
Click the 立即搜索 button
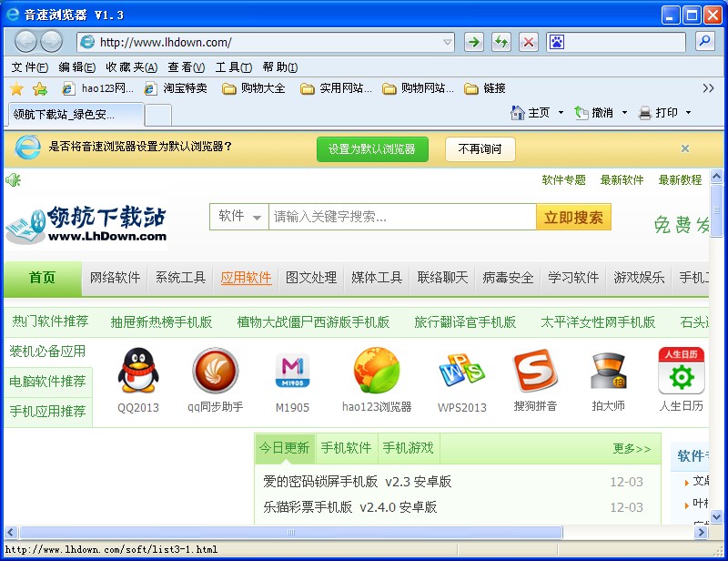(x=573, y=217)
